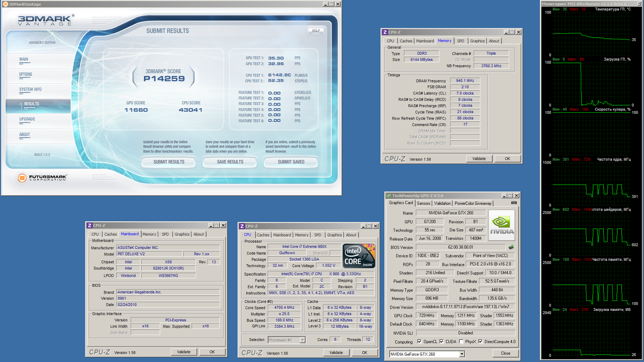Click the DRAM Frequency value 940.1 MHz
Viewport: 644px width, 362px height.
pos(465,81)
